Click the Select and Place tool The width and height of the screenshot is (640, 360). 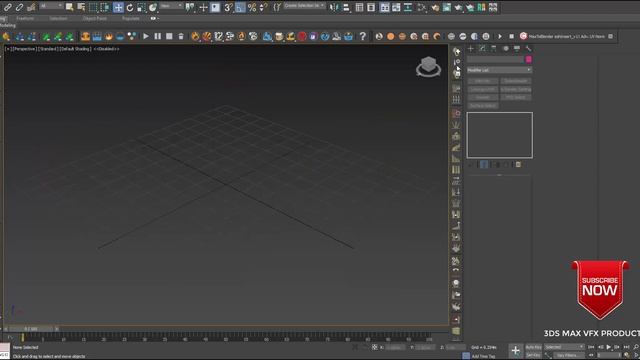pos(153,7)
